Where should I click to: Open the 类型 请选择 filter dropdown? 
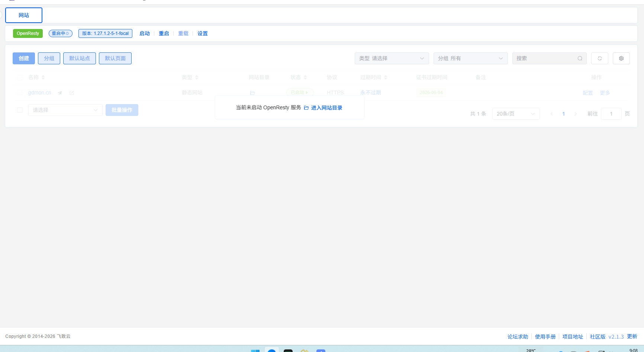pos(392,58)
